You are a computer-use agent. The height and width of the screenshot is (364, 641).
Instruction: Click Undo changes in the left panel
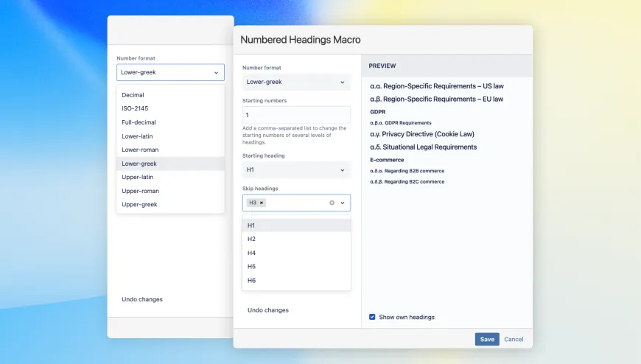coord(142,299)
